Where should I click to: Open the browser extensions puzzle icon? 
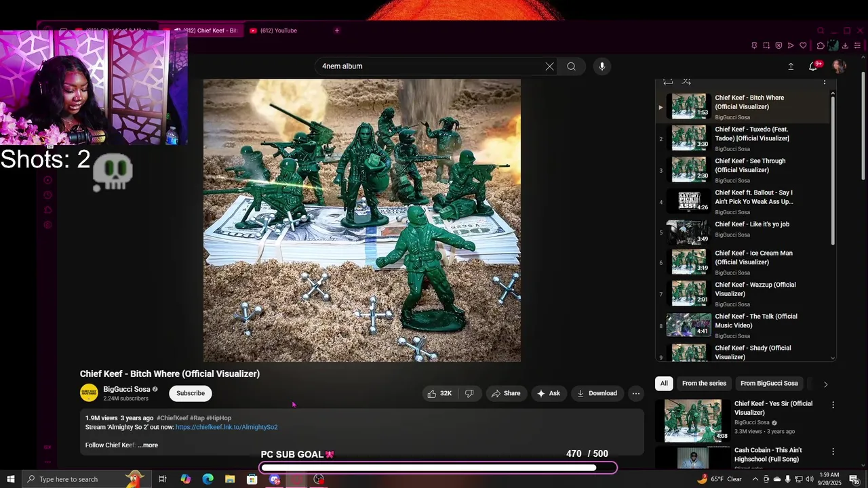click(821, 45)
